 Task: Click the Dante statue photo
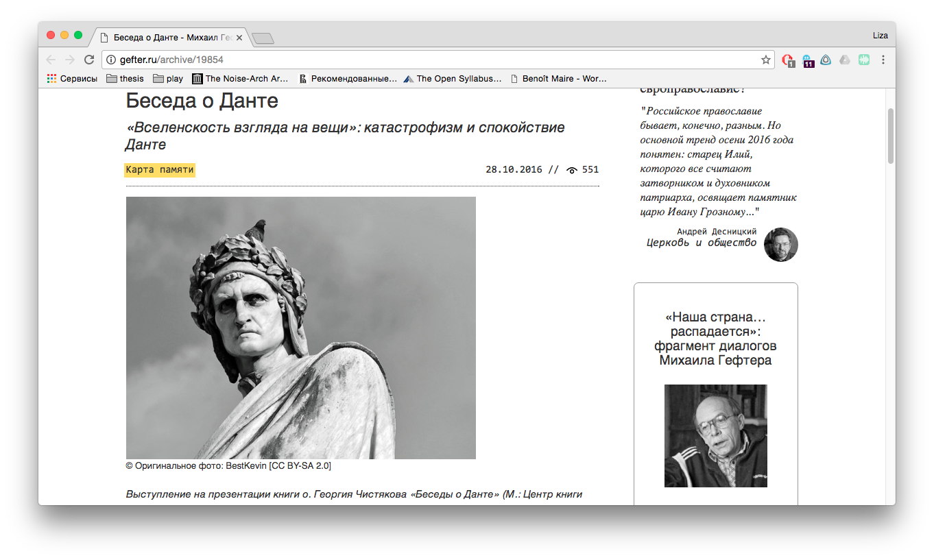300,328
